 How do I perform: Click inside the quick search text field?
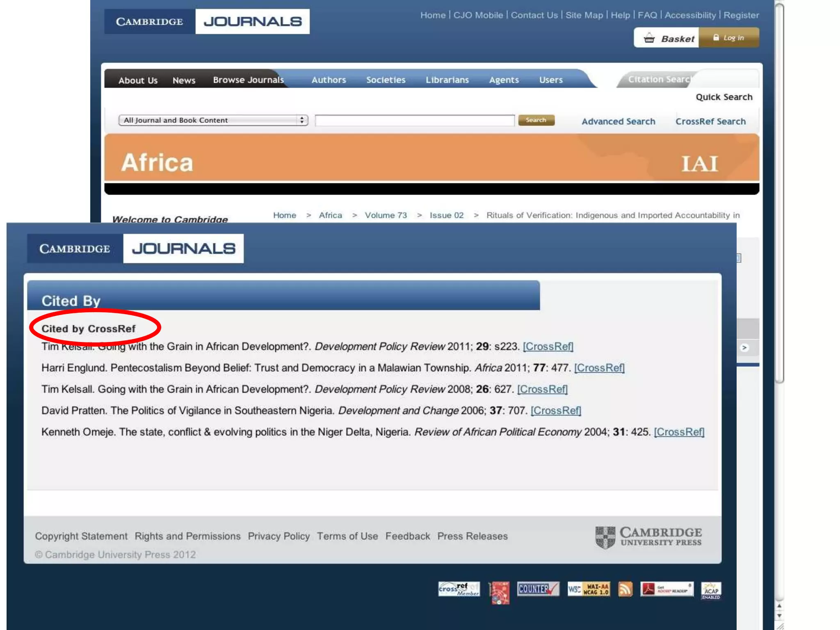[414, 120]
